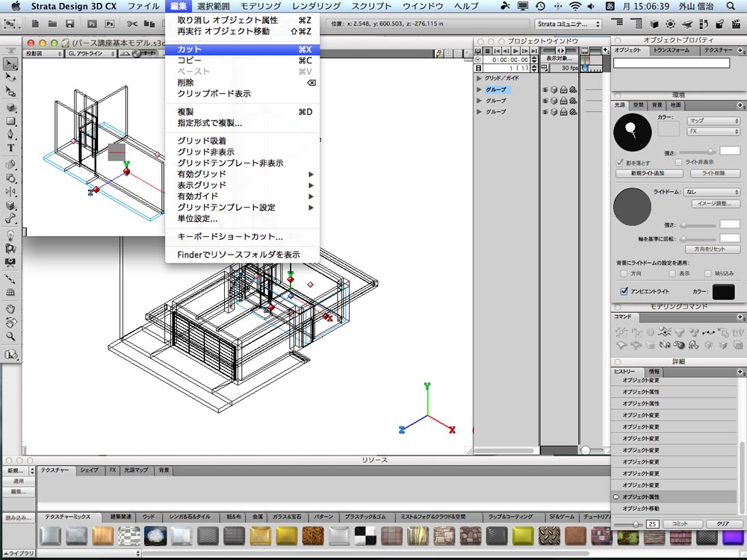Click the Wi-Fi status icon
This screenshot has width=747, height=560.
tap(575, 6)
